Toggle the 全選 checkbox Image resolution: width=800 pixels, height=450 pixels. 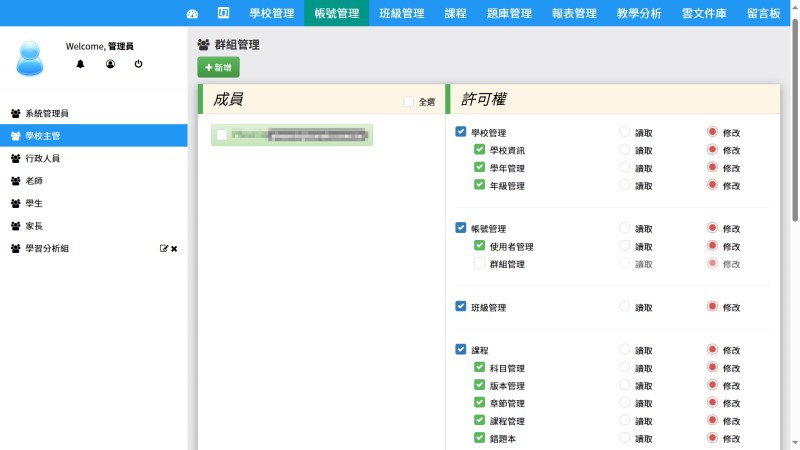point(408,102)
